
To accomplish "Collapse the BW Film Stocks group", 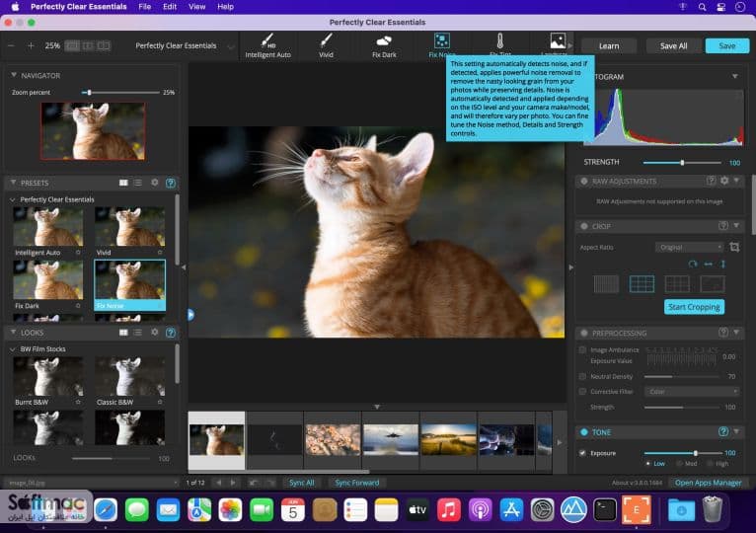I will 13,348.
